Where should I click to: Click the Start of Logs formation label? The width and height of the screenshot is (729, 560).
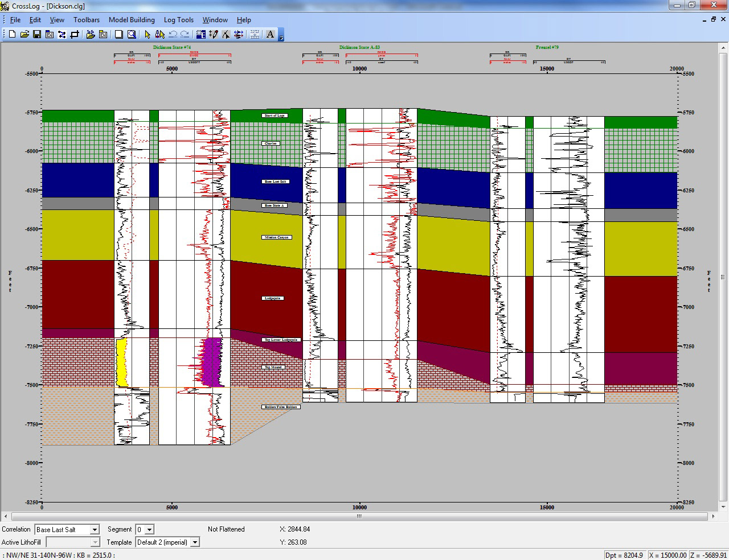pos(275,116)
